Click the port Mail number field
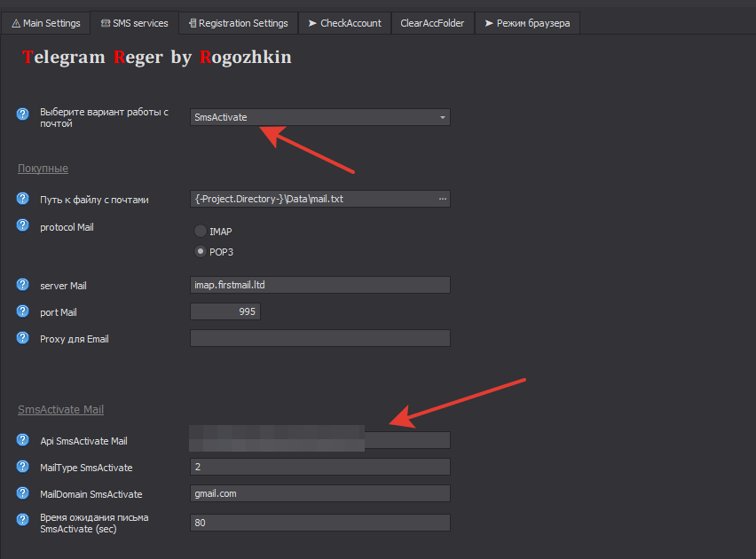 coord(225,311)
